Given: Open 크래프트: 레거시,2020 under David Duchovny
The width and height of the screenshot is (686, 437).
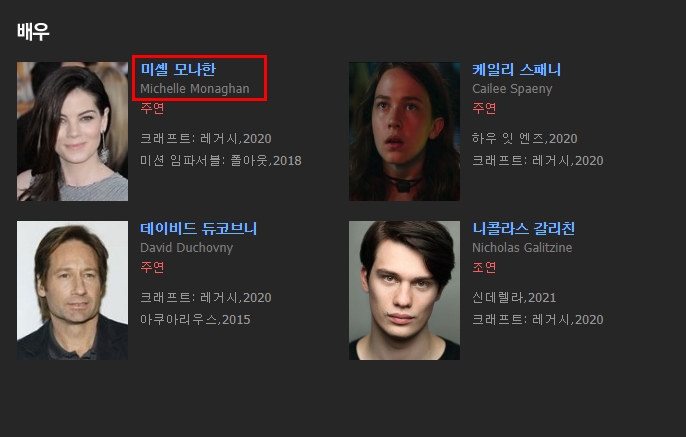Looking at the screenshot, I should (x=206, y=297).
